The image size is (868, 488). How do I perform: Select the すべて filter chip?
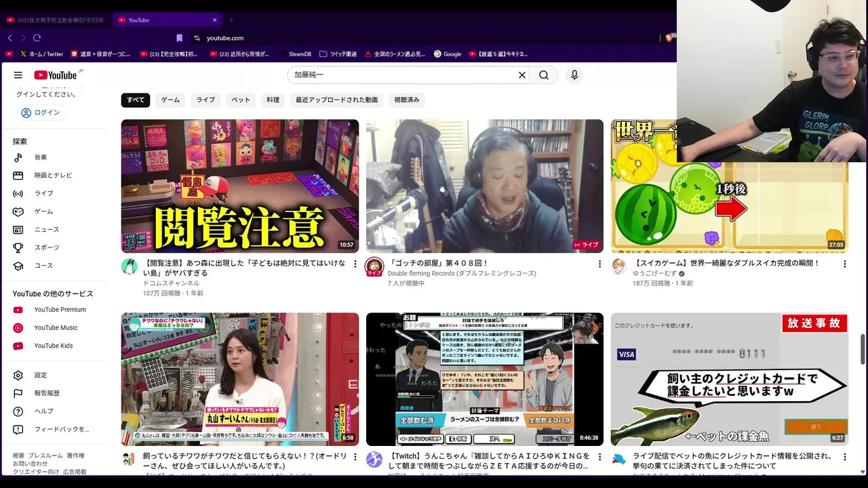coord(136,100)
